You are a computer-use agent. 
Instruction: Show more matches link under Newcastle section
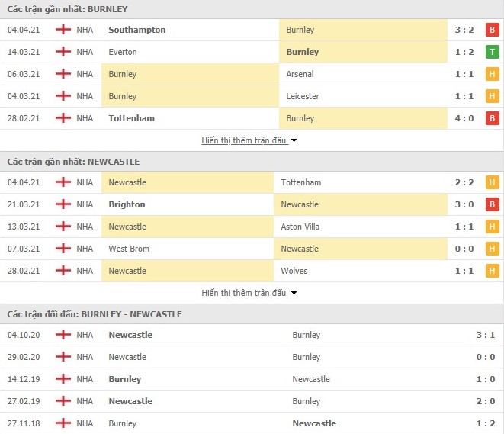244,293
